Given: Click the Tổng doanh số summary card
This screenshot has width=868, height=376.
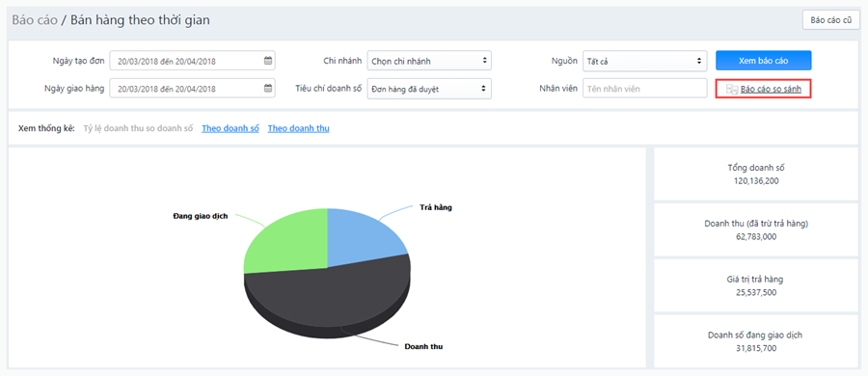Looking at the screenshot, I should tap(756, 174).
